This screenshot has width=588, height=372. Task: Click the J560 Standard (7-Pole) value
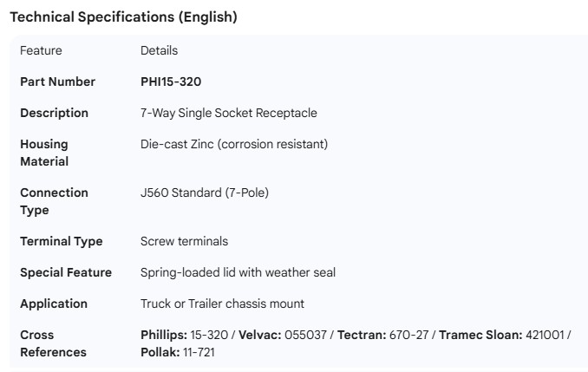tap(204, 193)
